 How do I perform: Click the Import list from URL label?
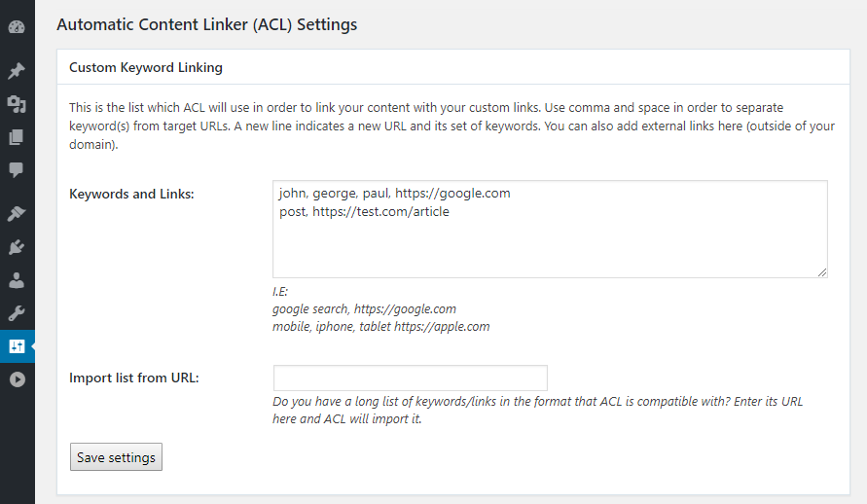[134, 378]
